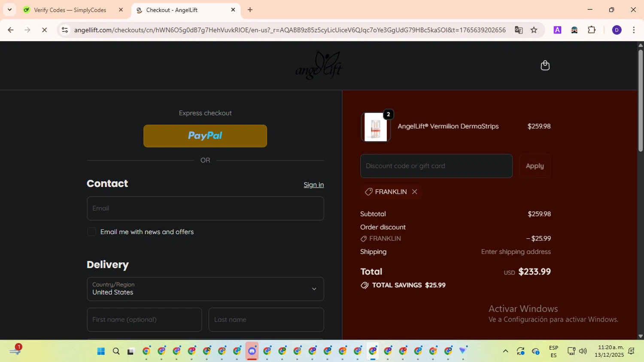Open network icon in system tray
Image resolution: width=644 pixels, height=362 pixels.
pos(571,351)
